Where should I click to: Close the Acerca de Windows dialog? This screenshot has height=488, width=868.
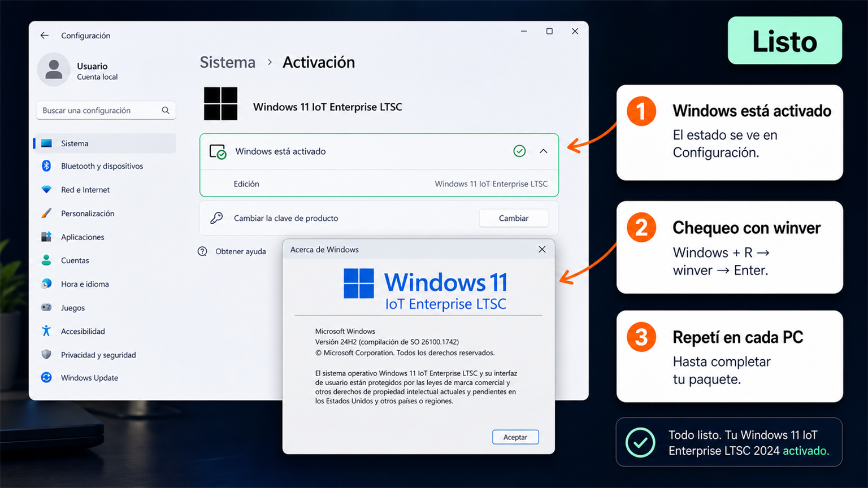(x=542, y=250)
